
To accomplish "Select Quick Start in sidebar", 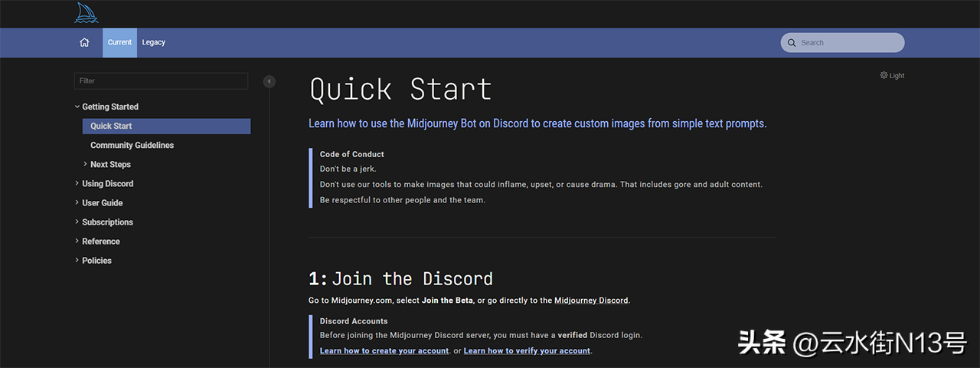I will pyautogui.click(x=166, y=126).
